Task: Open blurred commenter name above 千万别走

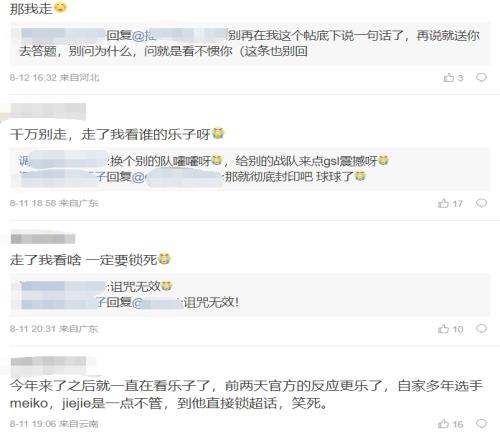Action: click(48, 111)
